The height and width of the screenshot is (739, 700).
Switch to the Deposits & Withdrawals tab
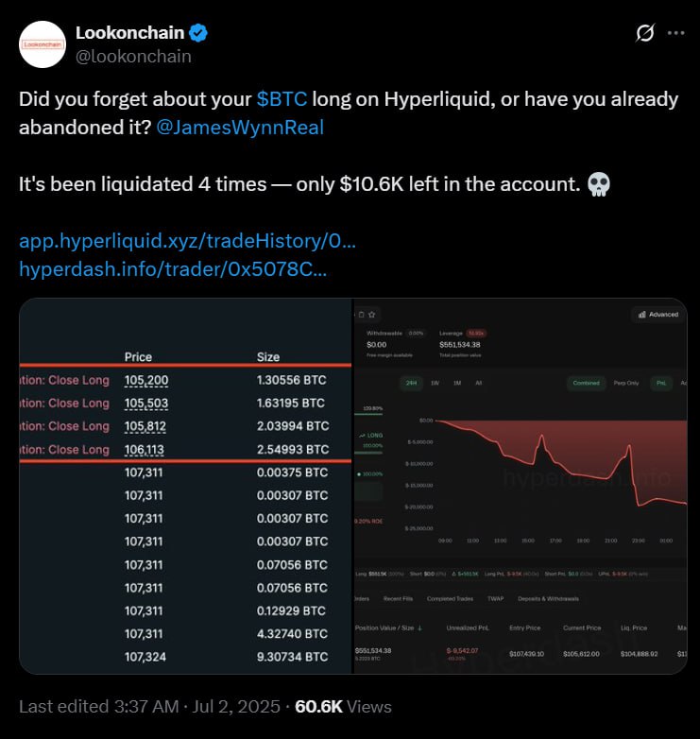point(548,598)
